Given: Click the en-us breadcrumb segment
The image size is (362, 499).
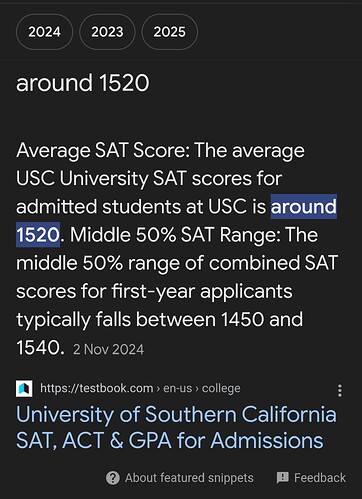Looking at the screenshot, I should (x=178, y=388).
